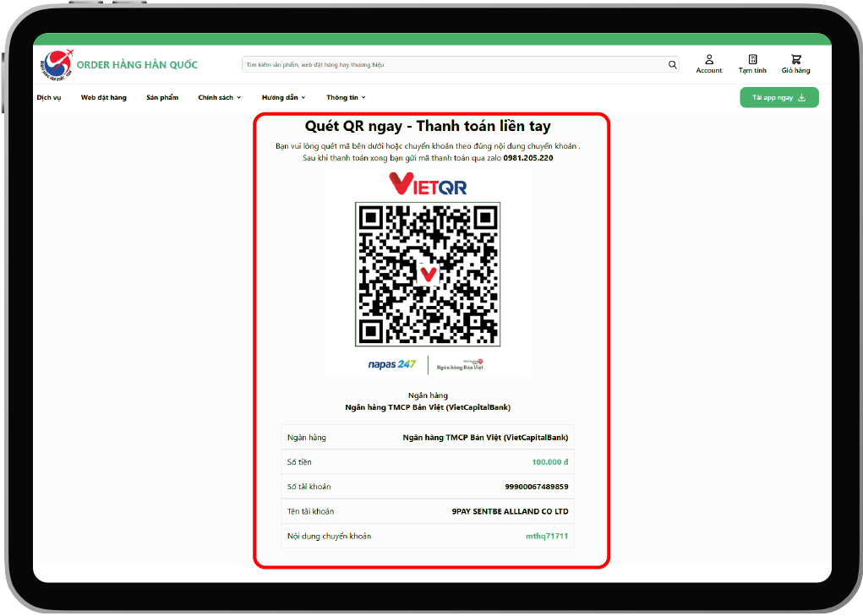Open the Sản phẩm menu item
This screenshot has width=863, height=616.
[x=162, y=98]
